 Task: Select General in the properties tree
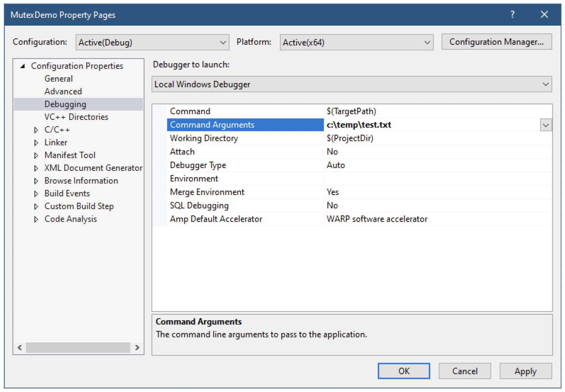(x=58, y=79)
